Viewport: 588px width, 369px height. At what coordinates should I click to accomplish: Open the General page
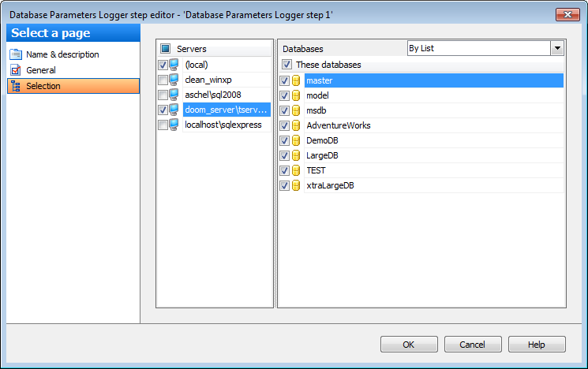pos(41,70)
